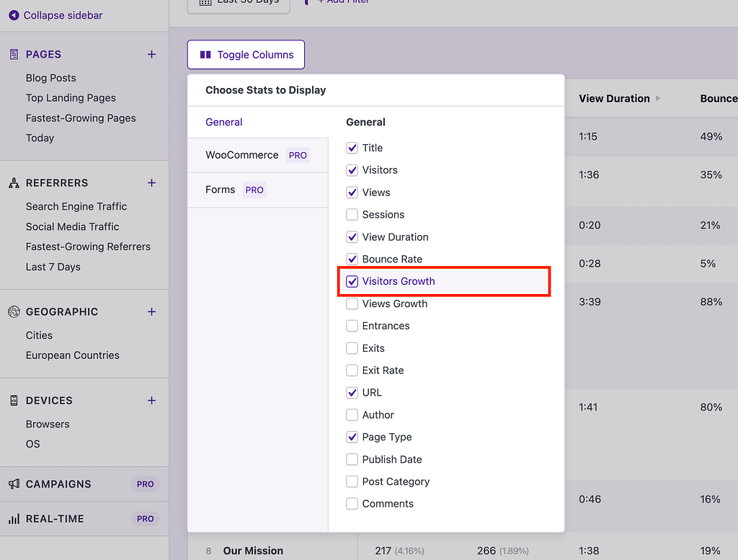This screenshot has height=560, width=738.
Task: Click the plus icon next to Pages
Action: [151, 54]
